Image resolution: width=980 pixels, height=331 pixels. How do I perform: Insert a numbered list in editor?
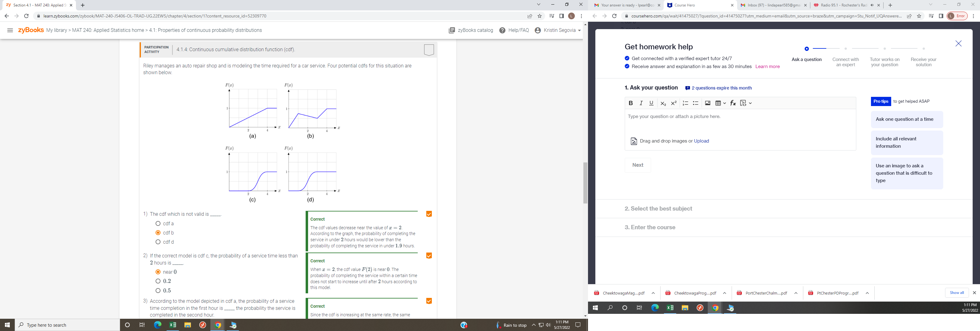click(685, 103)
